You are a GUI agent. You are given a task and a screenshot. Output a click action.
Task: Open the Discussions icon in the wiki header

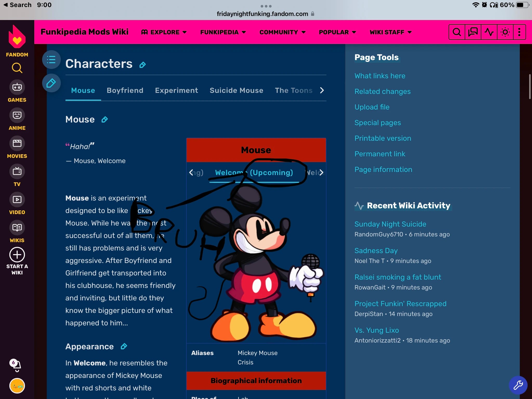point(472,32)
